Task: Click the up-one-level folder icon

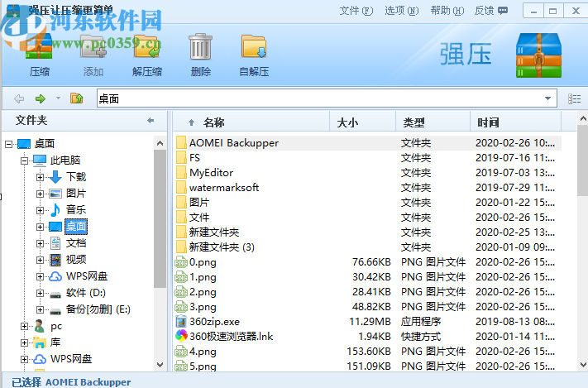Action: (77, 98)
